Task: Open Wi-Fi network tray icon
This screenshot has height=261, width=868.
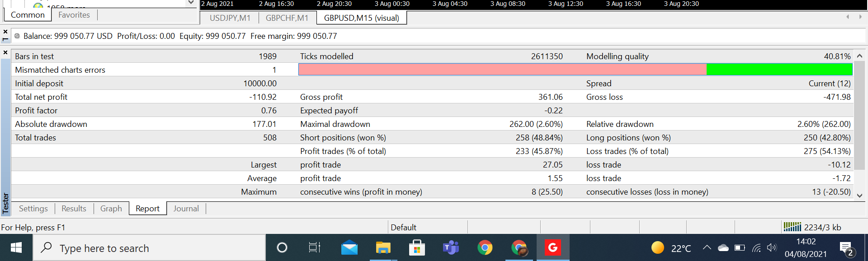Action: pos(756,247)
